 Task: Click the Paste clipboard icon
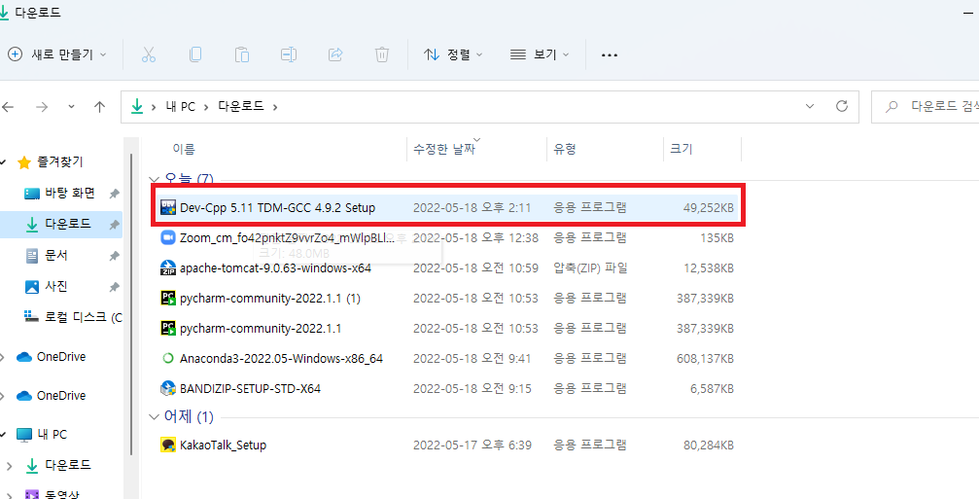click(242, 54)
